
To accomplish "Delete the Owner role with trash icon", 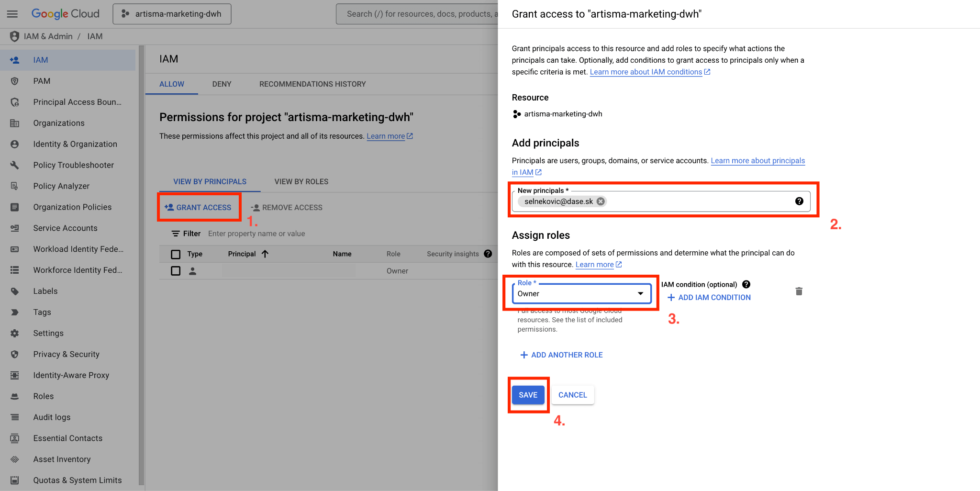I will tap(799, 291).
